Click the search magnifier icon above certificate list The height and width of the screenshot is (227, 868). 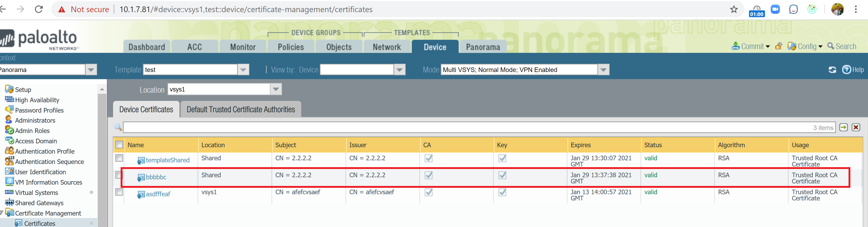pos(118,127)
